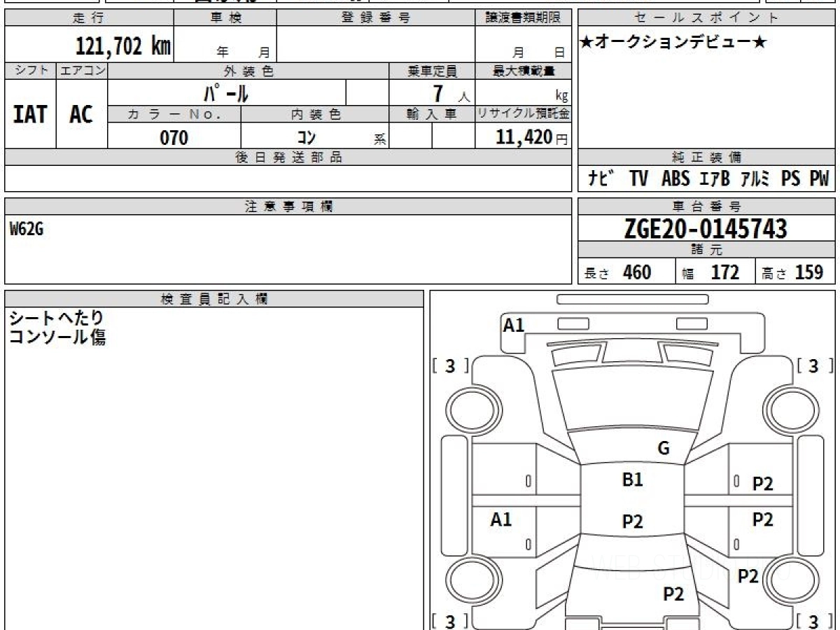Click the 車台番号 header
The height and width of the screenshot is (630, 840).
(706, 206)
